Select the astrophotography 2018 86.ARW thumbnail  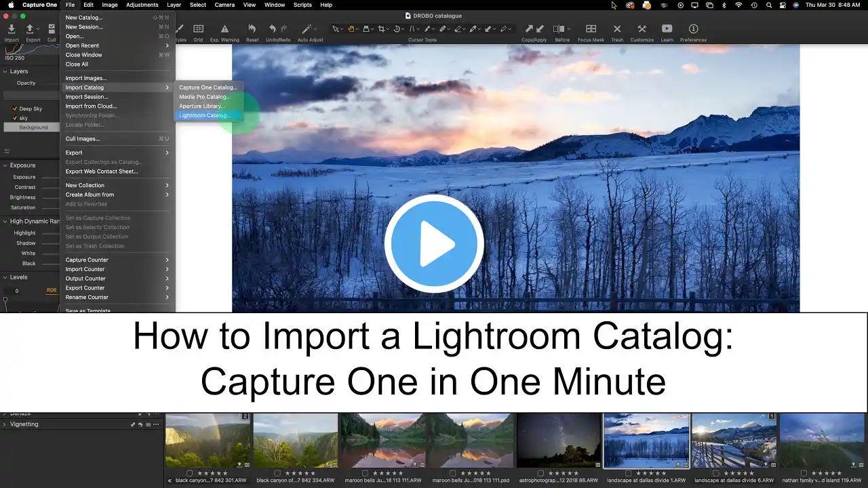click(559, 441)
